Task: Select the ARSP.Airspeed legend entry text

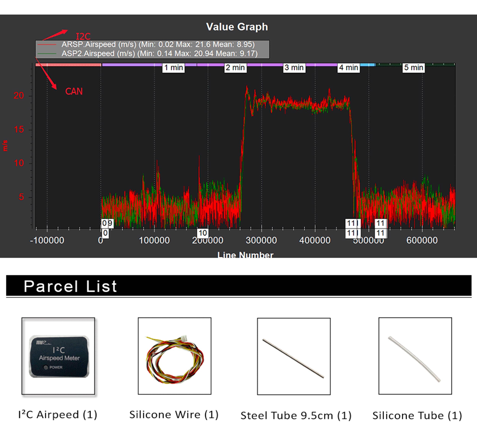Action: click(x=158, y=45)
